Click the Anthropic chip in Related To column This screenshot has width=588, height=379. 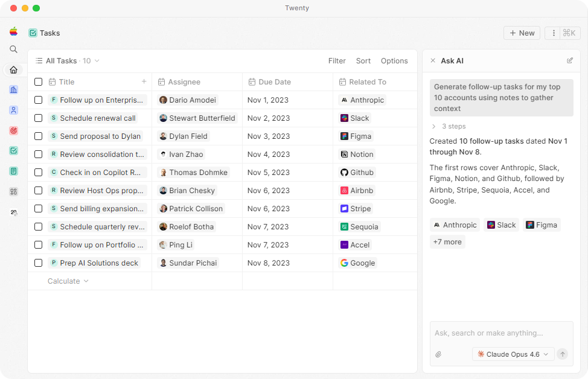pyautogui.click(x=362, y=100)
